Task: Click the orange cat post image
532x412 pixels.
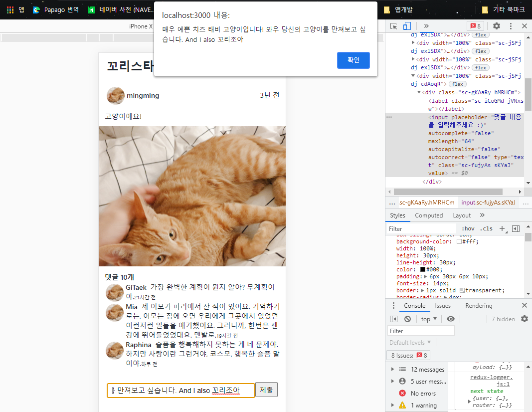Action: click(x=192, y=196)
